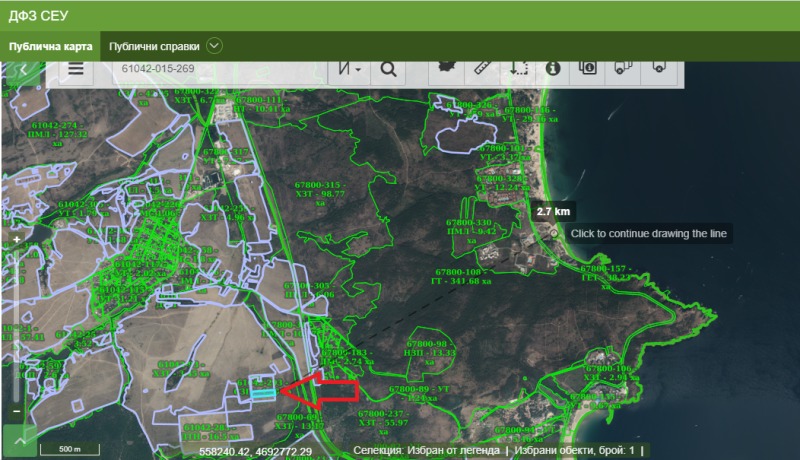Open the hamburger layers menu
Image resolution: width=800 pixels, height=460 pixels.
(x=76, y=69)
